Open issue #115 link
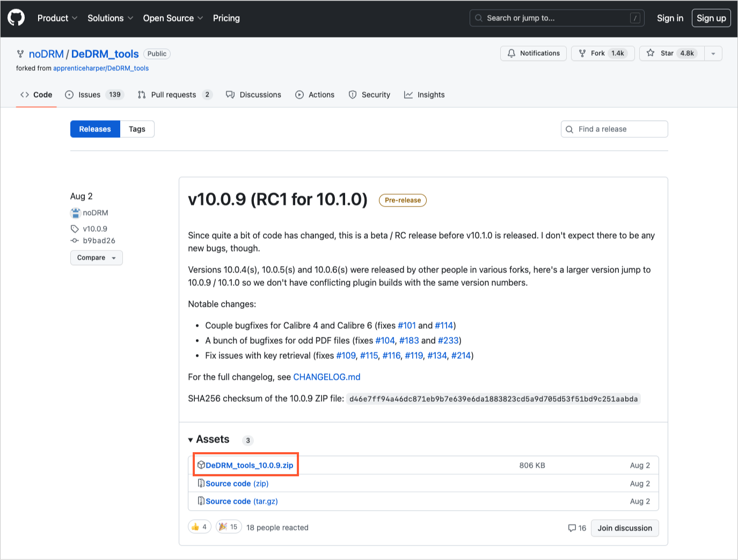The image size is (738, 560). tap(369, 356)
